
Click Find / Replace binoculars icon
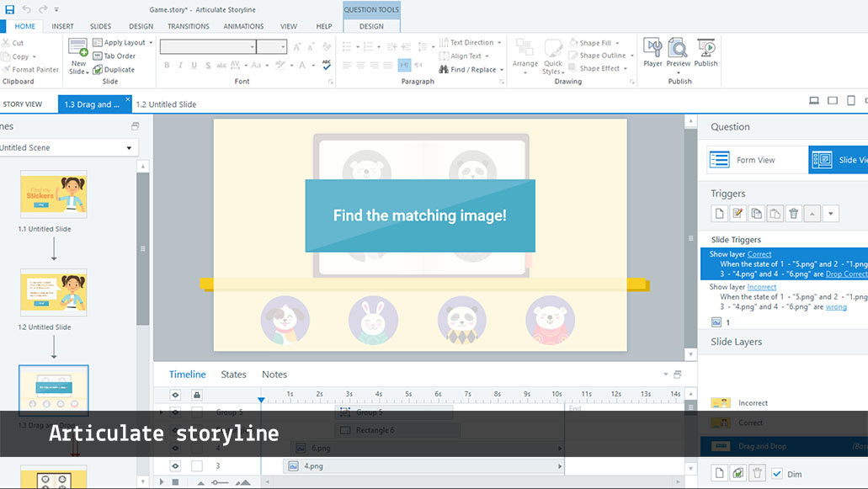pos(444,70)
